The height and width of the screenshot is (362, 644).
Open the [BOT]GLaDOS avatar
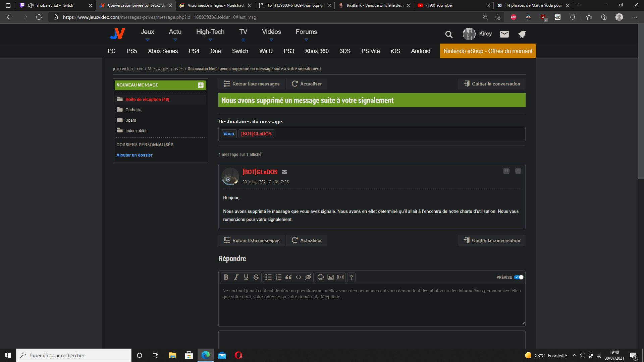tap(230, 176)
